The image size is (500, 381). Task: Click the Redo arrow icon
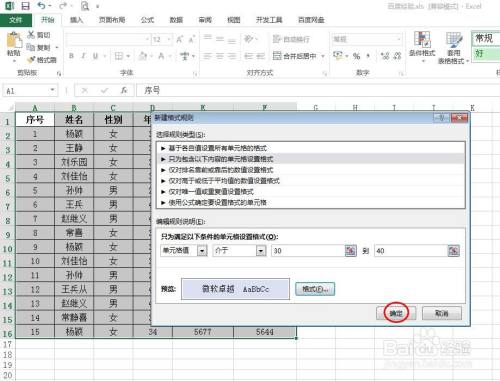[63, 6]
